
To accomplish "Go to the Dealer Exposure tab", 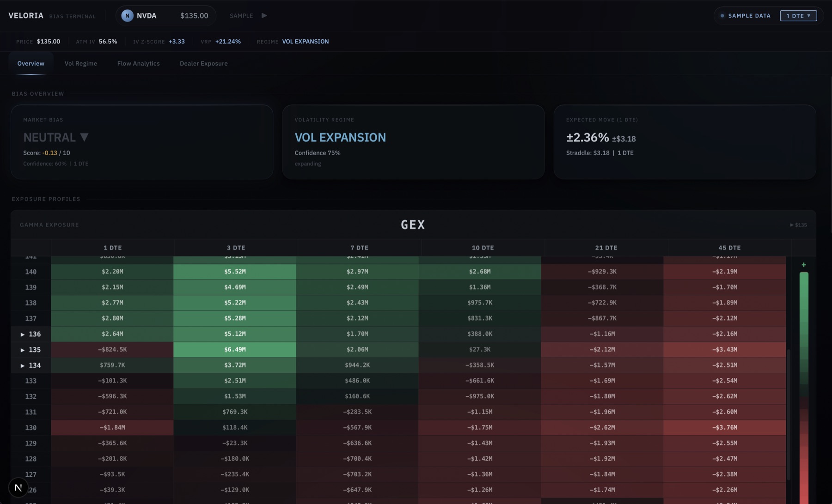I will tap(204, 64).
